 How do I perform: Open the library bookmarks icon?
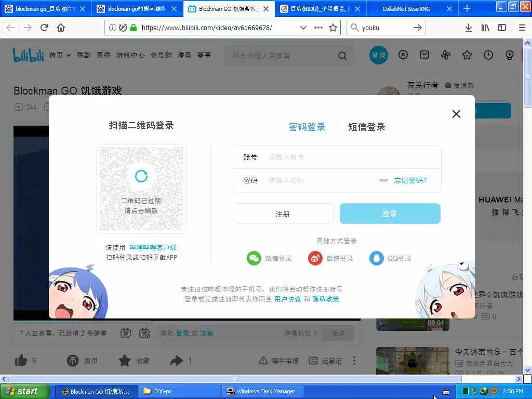[485, 28]
